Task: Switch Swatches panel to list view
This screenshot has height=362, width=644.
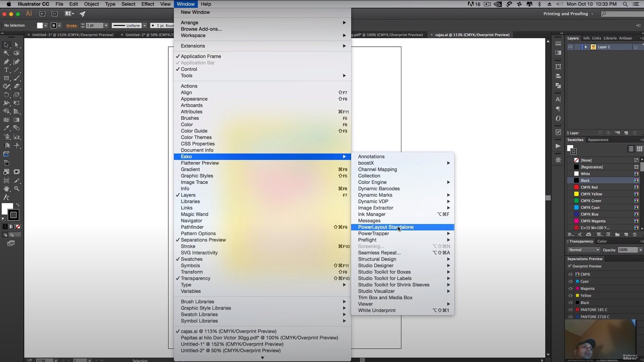Action: [x=631, y=149]
